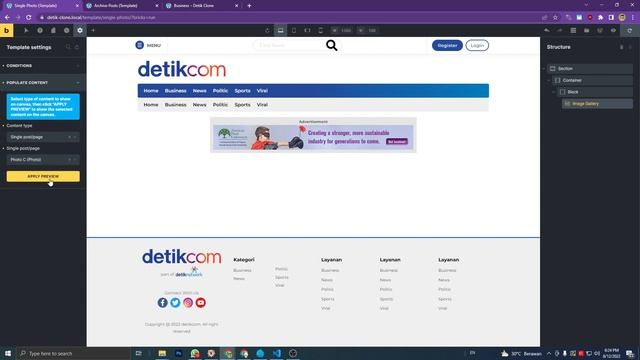Click the Login button on canvas

[x=477, y=45]
